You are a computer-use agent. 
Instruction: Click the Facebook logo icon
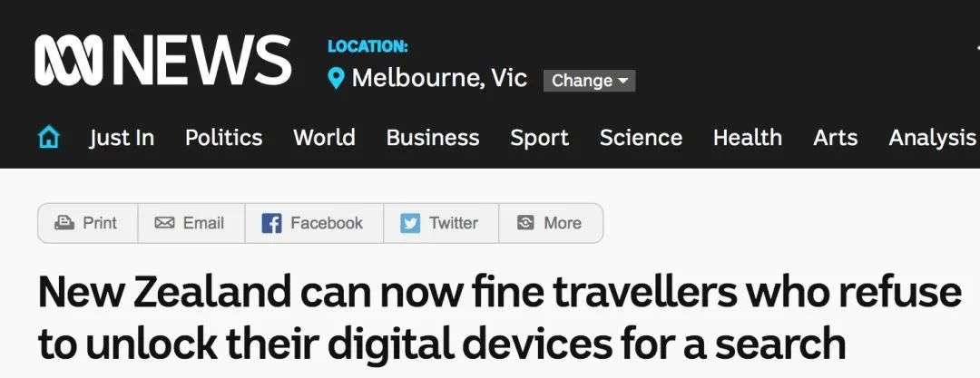click(x=271, y=223)
